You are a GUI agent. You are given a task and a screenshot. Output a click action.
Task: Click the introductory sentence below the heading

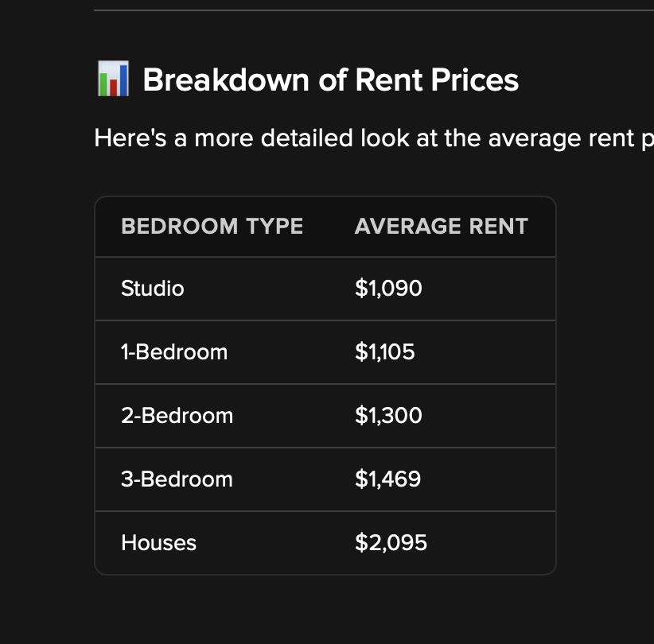(x=374, y=138)
